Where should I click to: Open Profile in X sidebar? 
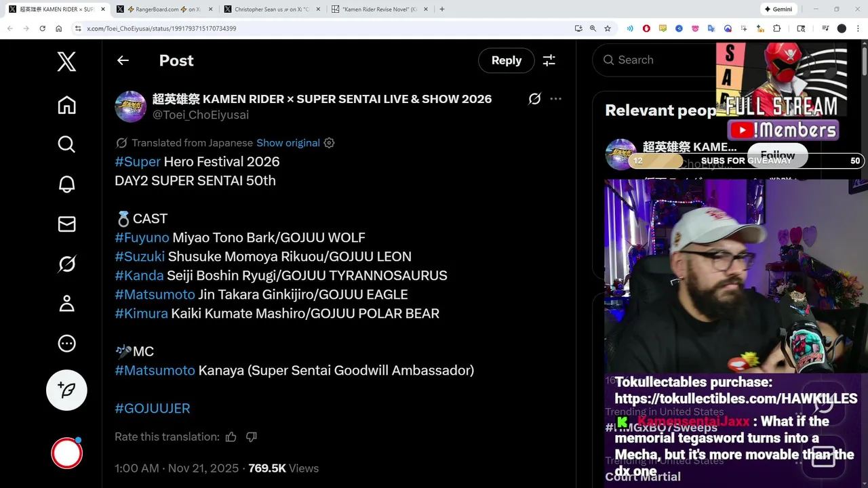pos(66,303)
